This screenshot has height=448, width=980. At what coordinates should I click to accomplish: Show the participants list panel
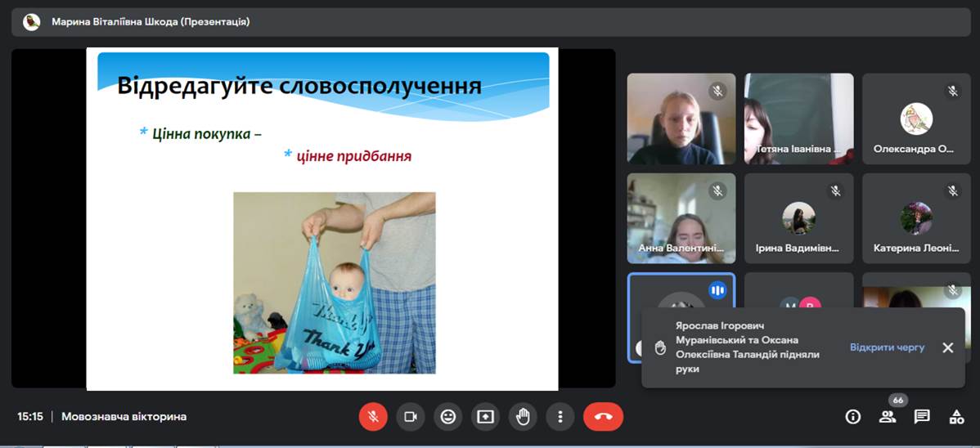[x=888, y=417]
